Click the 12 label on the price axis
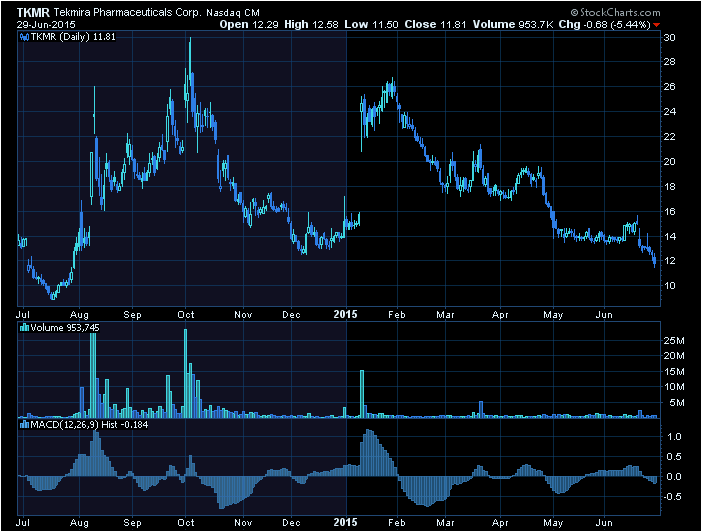 669,261
